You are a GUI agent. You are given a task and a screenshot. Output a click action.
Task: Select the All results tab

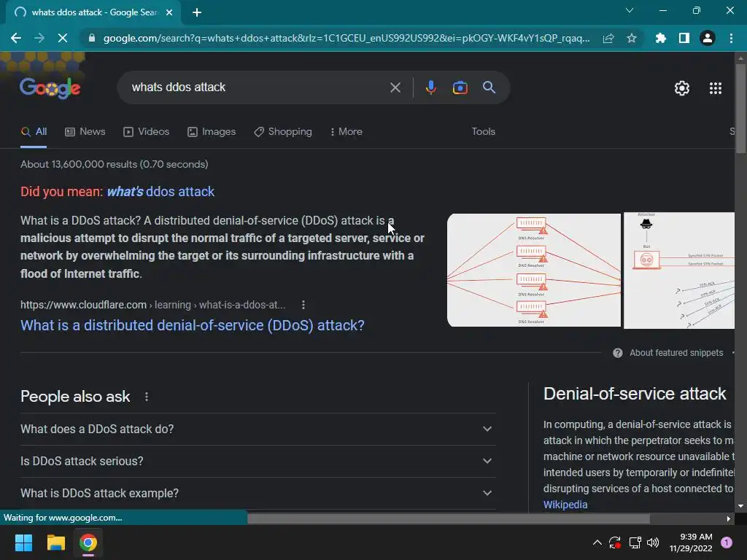(x=34, y=132)
